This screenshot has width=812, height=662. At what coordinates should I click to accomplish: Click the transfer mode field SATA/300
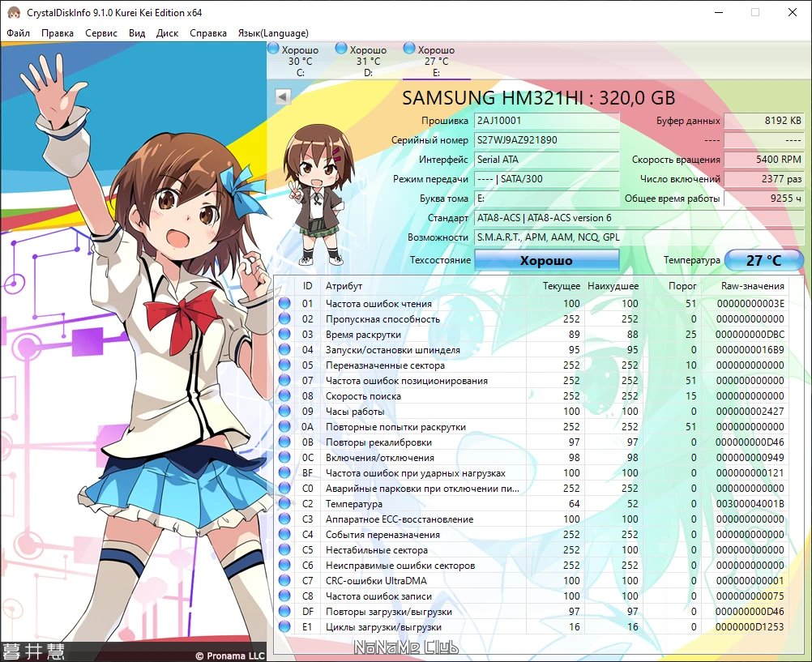[x=547, y=179]
